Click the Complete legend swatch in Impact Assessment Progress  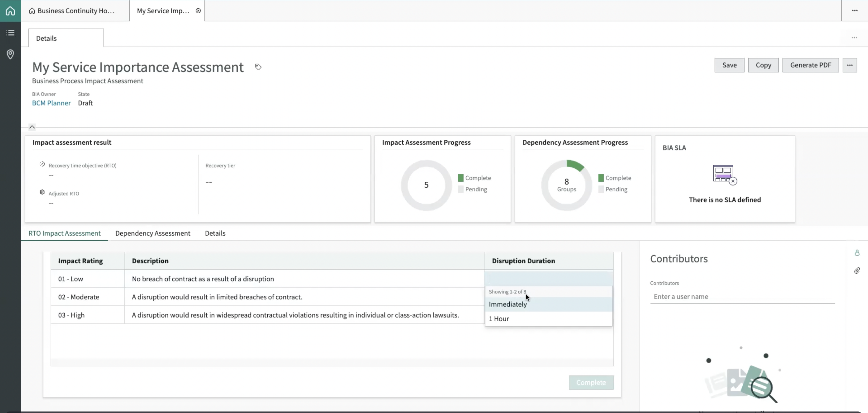(461, 178)
